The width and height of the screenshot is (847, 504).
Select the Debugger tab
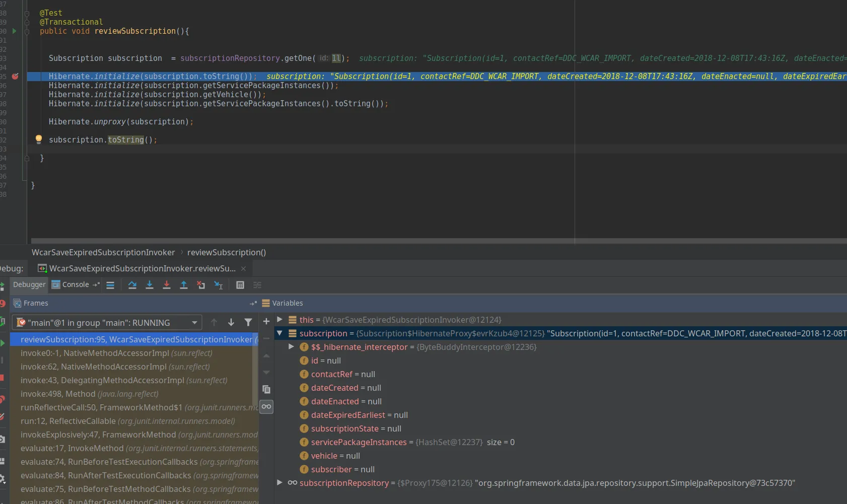[x=29, y=284]
